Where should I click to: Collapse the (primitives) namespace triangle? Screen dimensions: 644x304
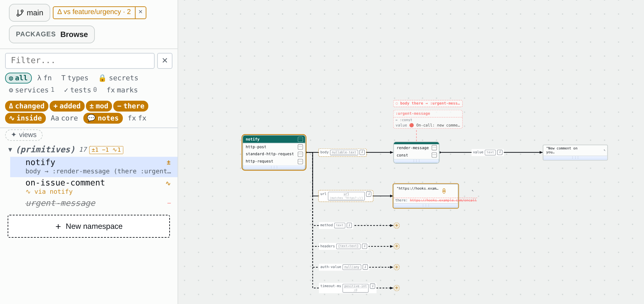(10, 150)
